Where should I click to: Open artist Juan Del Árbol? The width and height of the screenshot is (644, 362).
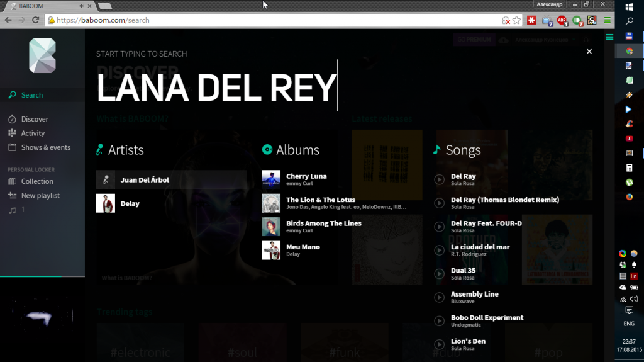[x=145, y=180]
